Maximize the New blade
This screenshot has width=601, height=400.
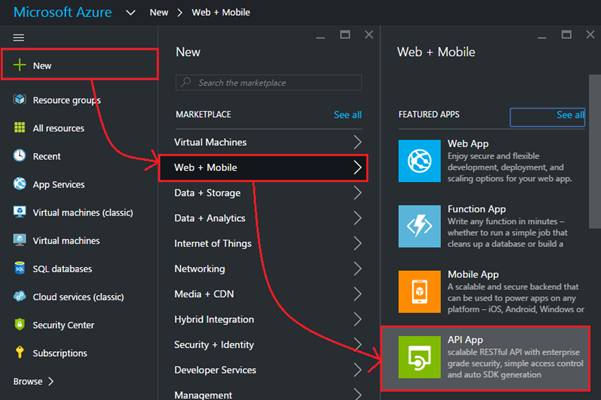345,35
